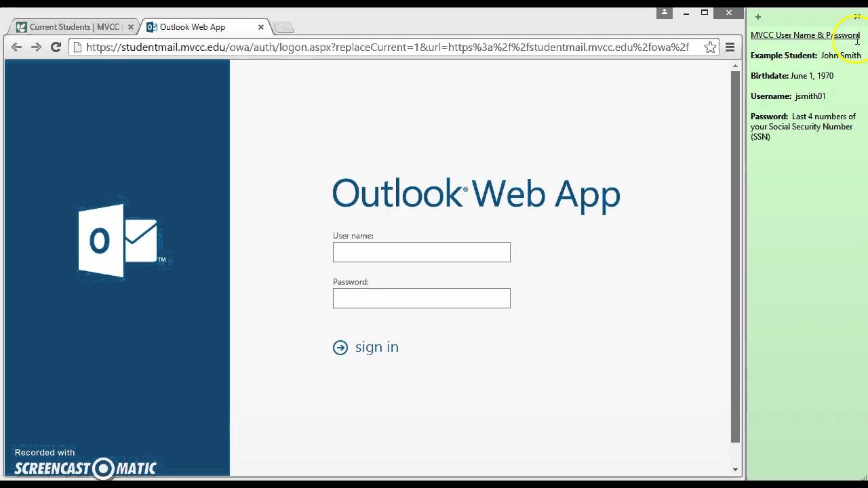Click the address bar URL
This screenshot has height=488, width=868.
(x=387, y=47)
